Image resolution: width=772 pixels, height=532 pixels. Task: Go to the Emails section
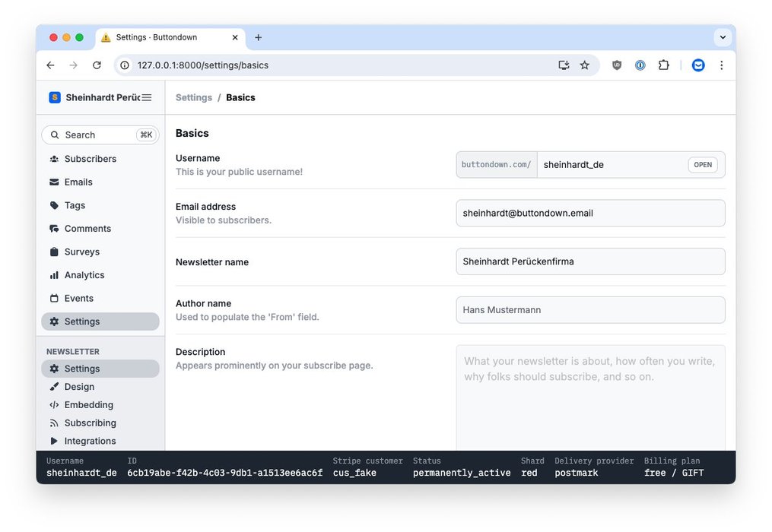tap(78, 182)
